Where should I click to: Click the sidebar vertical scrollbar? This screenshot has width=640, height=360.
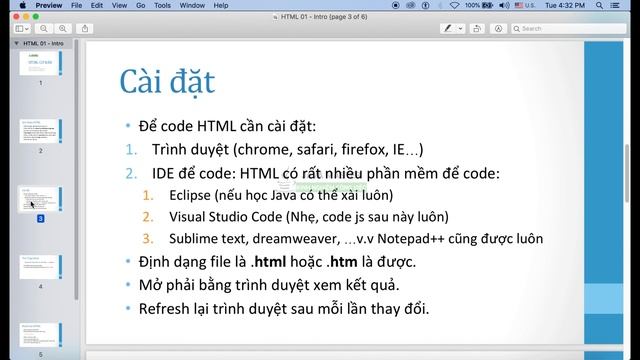point(76,169)
